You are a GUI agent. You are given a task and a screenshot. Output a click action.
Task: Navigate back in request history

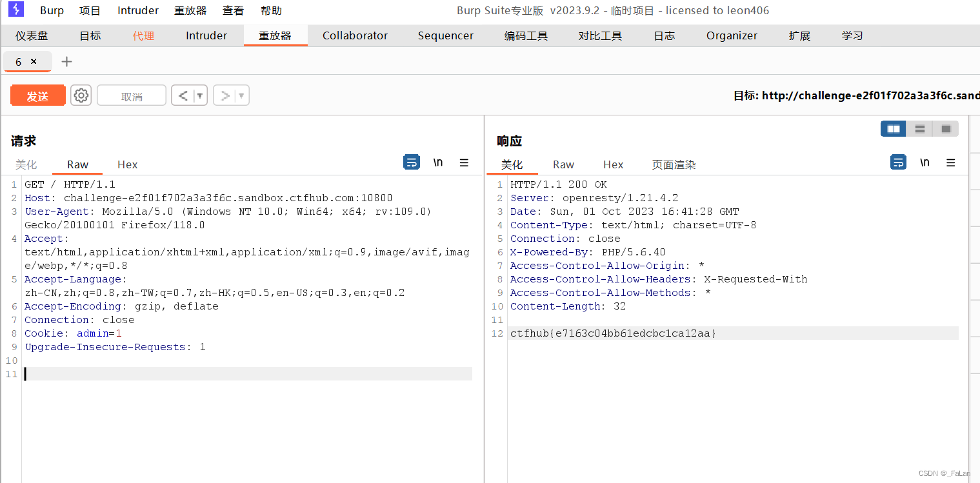184,95
